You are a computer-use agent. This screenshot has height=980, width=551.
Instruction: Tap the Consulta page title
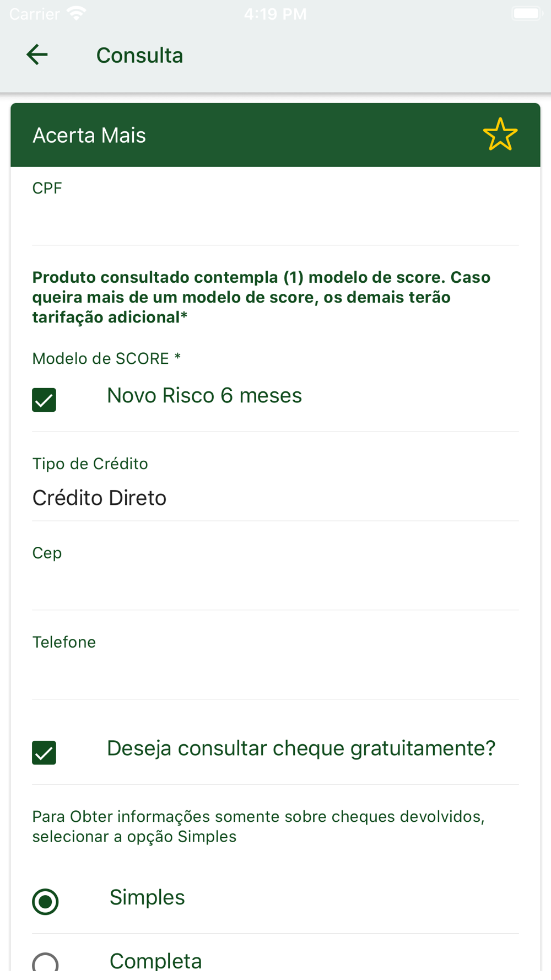pyautogui.click(x=139, y=55)
